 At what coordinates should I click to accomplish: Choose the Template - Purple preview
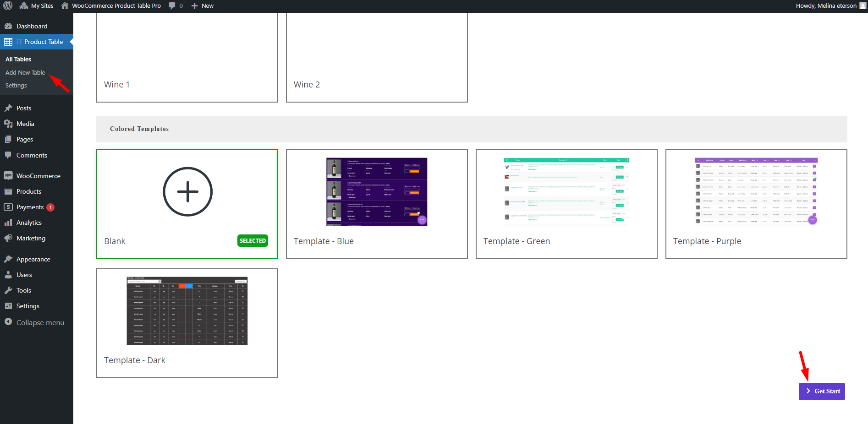click(x=756, y=192)
